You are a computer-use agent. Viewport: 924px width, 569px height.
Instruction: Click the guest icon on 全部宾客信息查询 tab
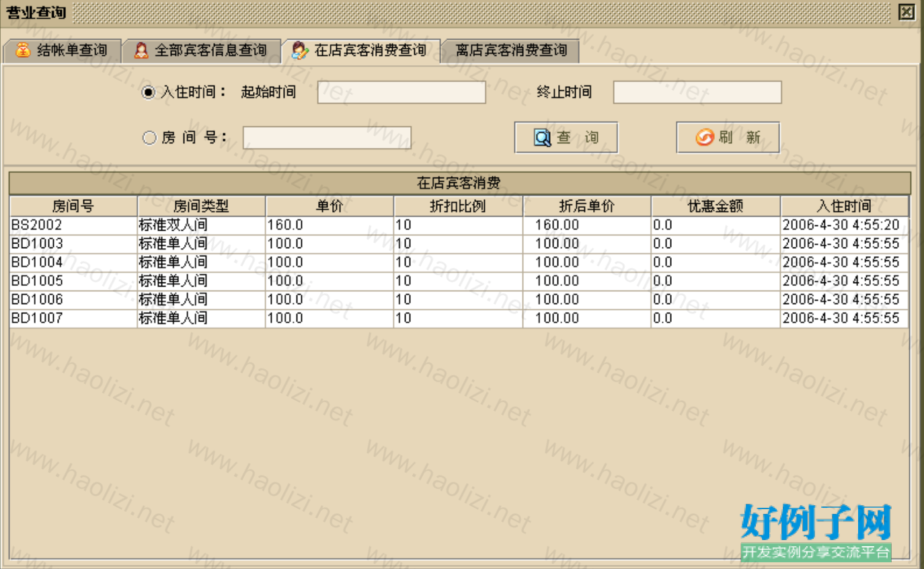(x=141, y=50)
